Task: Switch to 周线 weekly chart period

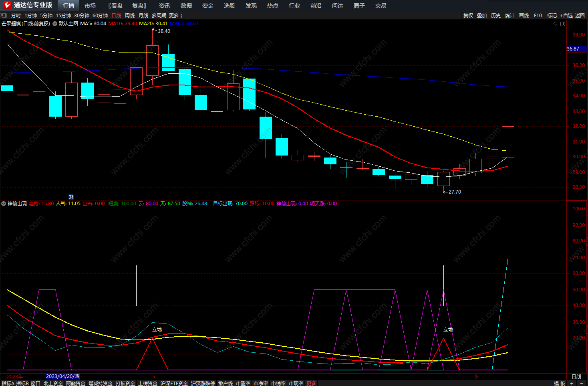Action: [130, 15]
